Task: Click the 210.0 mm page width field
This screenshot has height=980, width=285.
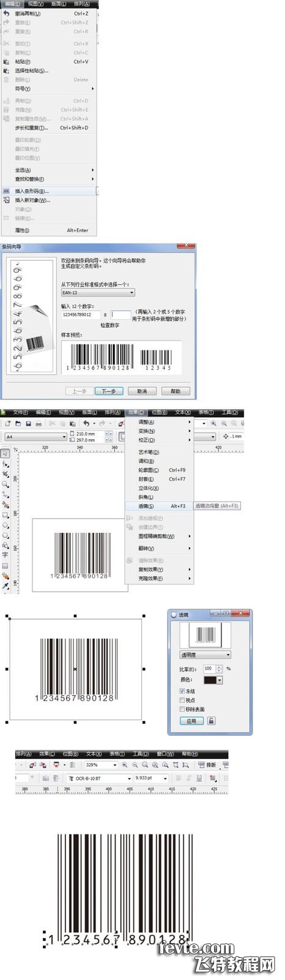Action: pos(90,434)
